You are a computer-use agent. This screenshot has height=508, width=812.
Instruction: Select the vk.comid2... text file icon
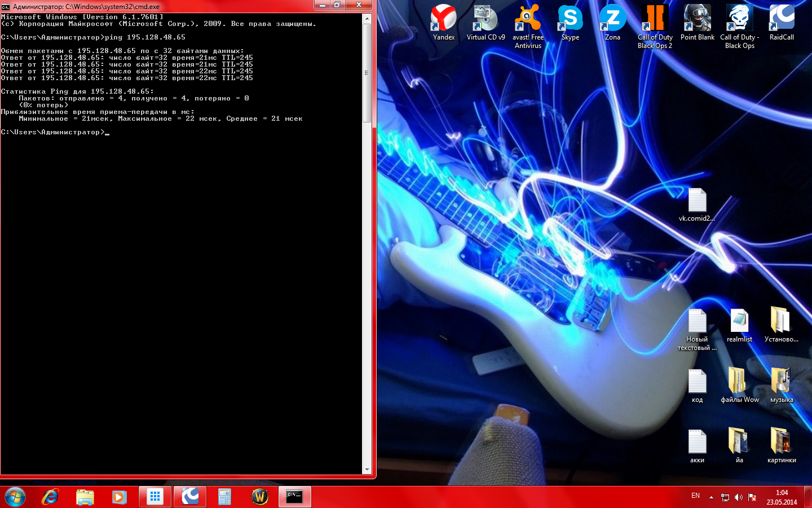697,205
